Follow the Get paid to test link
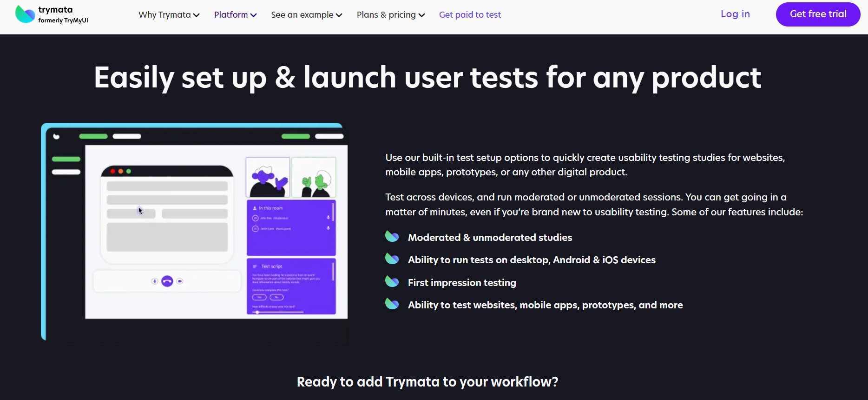 (x=470, y=15)
